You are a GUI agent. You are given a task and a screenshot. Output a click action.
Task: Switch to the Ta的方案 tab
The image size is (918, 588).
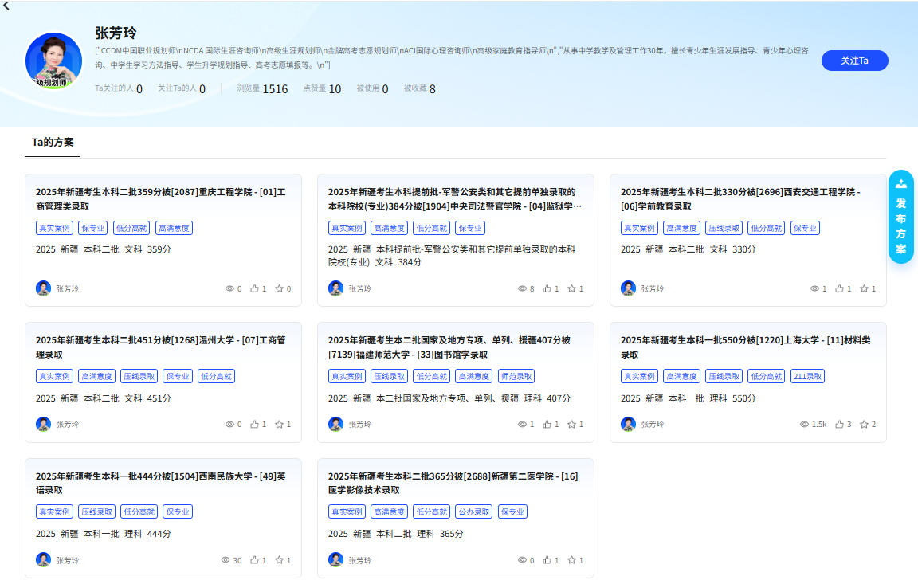click(53, 141)
